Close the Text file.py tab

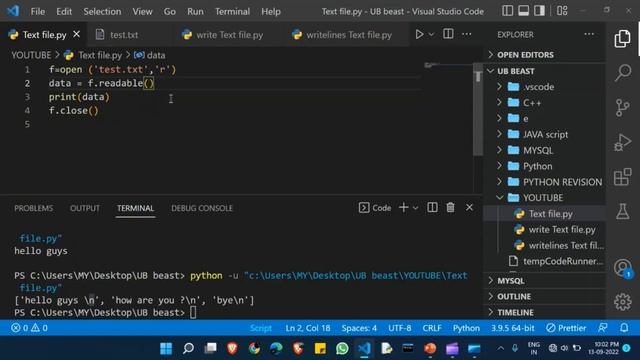tap(76, 35)
